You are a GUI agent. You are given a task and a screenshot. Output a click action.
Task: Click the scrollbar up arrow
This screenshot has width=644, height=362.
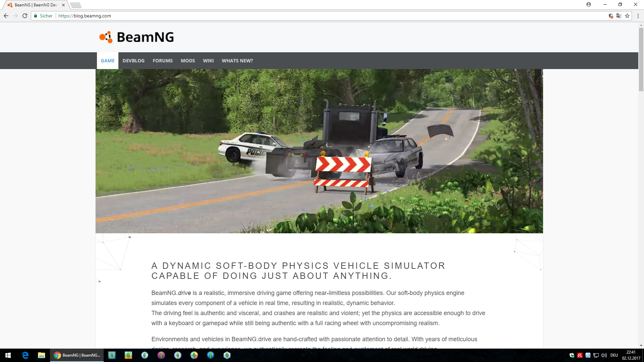coord(641,25)
